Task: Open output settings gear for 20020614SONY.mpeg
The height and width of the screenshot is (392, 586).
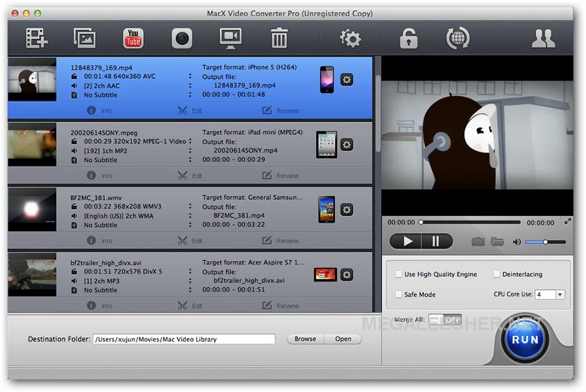Action: click(x=346, y=144)
